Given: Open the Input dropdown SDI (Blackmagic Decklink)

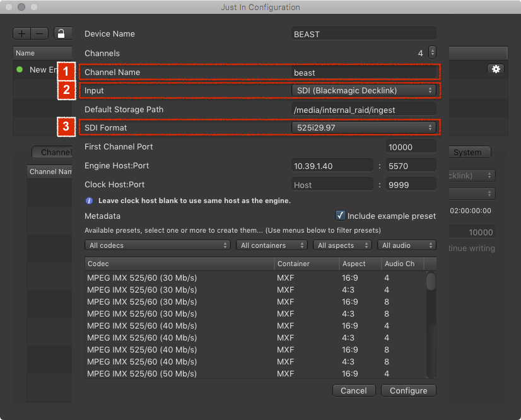Looking at the screenshot, I should [363, 90].
